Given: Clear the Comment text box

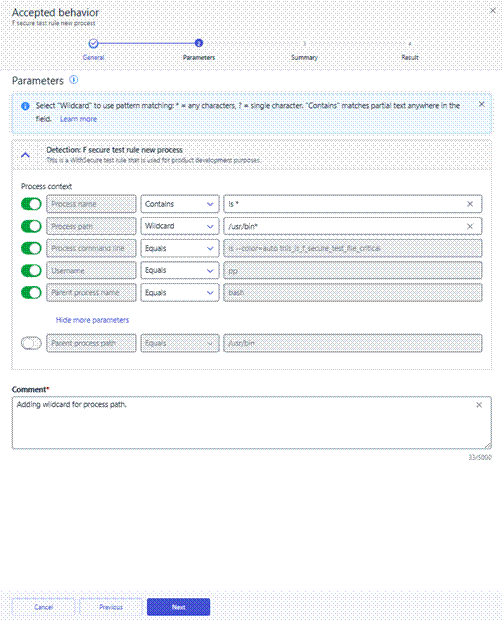Looking at the screenshot, I should tap(479, 405).
